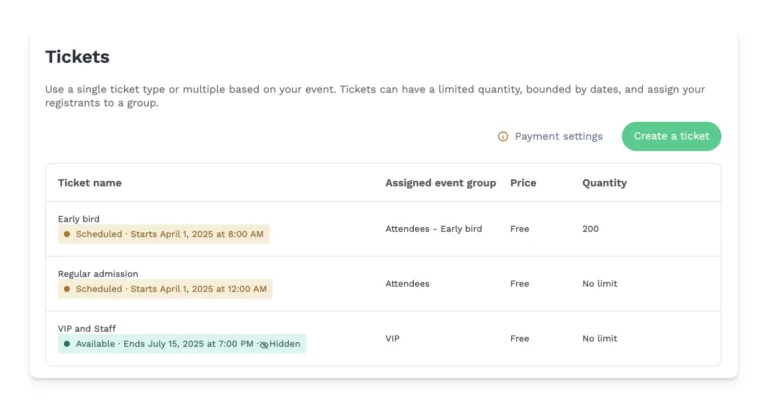Viewport: 768px width, 408px height.
Task: Select the VIP and Staff ticket name
Action: point(87,329)
